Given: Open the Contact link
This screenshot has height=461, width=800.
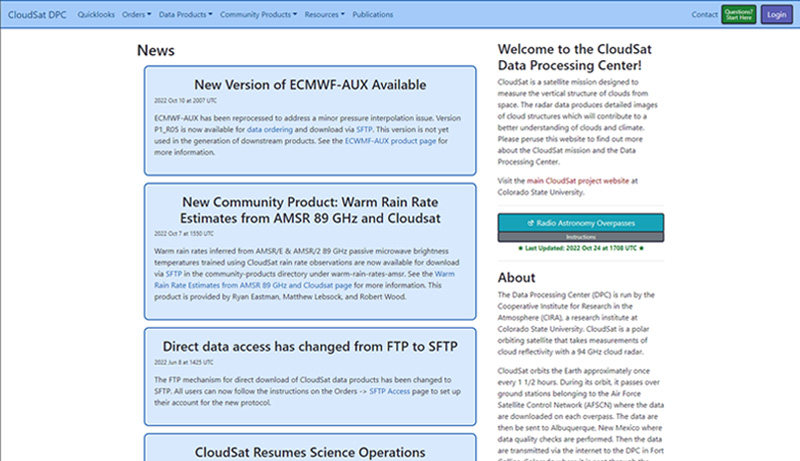Looking at the screenshot, I should 704,15.
